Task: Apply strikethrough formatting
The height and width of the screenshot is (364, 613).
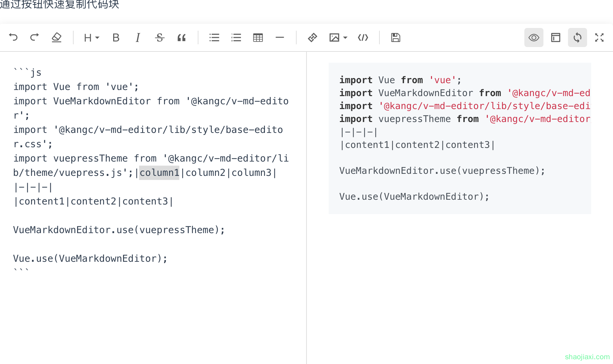Action: click(x=160, y=37)
